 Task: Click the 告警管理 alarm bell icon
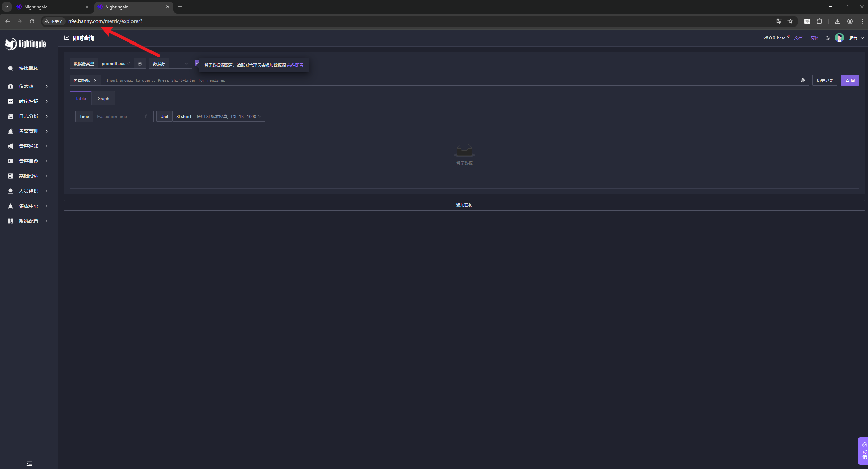click(x=11, y=131)
